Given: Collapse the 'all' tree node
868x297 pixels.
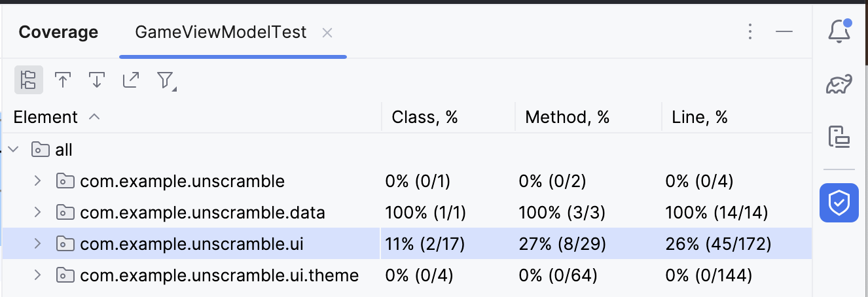Looking at the screenshot, I should (x=14, y=150).
